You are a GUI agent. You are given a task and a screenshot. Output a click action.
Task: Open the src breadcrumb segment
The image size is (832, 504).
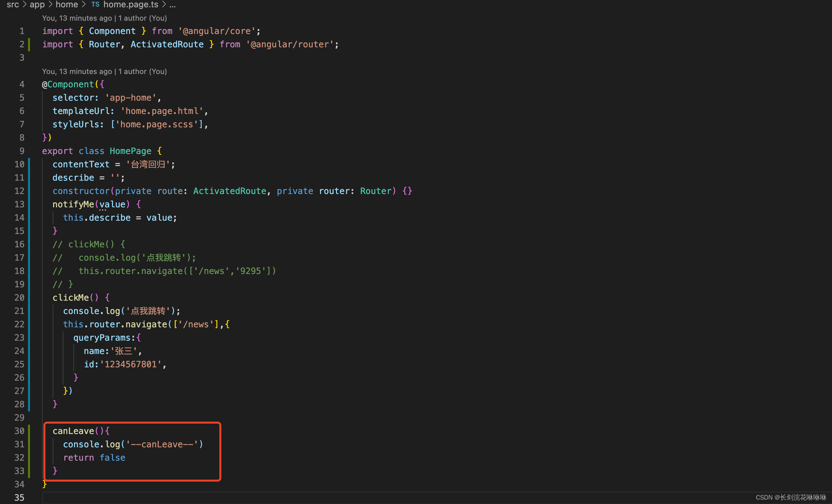click(13, 4)
